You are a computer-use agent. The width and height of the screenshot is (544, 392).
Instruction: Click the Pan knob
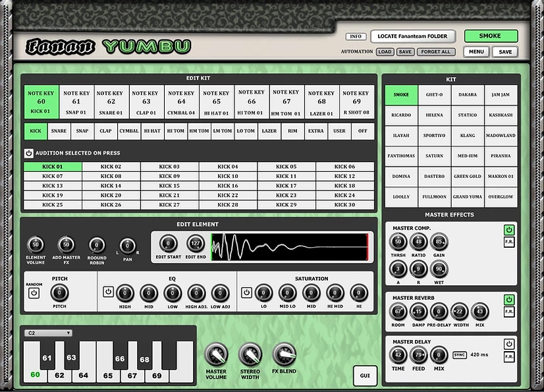[x=127, y=246]
